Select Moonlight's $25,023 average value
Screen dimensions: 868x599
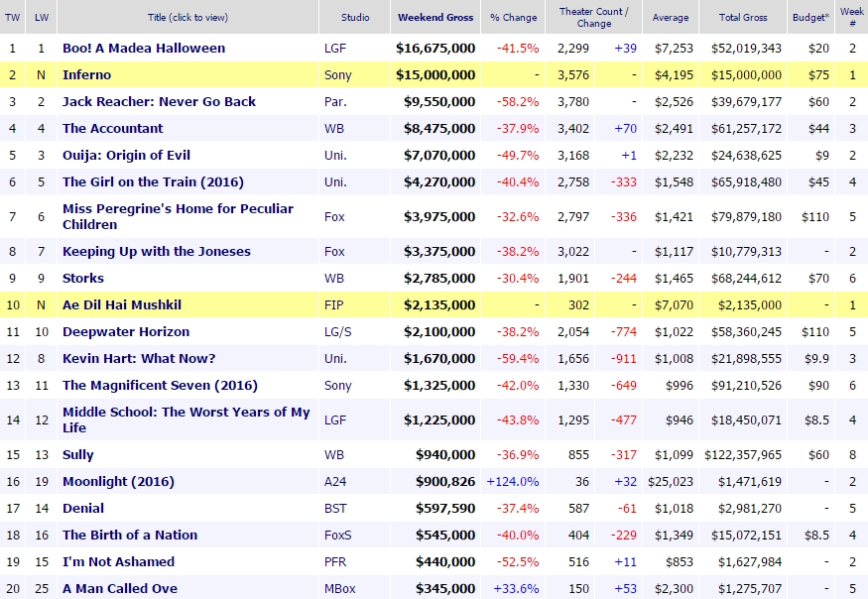tap(671, 482)
